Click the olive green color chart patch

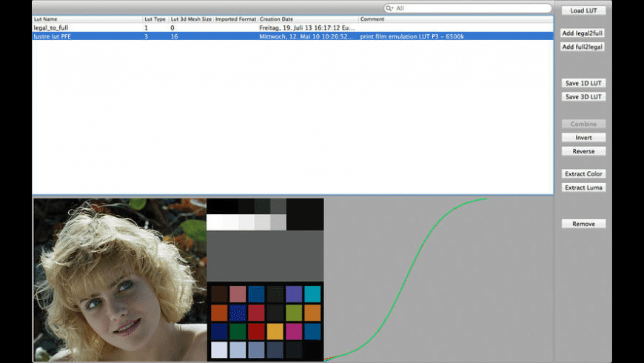(294, 313)
